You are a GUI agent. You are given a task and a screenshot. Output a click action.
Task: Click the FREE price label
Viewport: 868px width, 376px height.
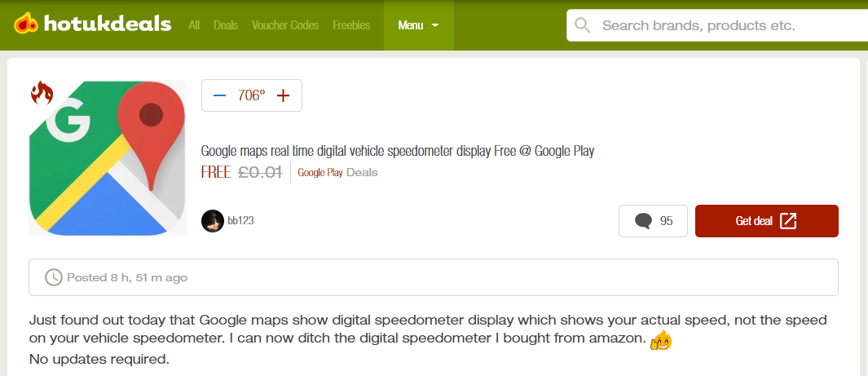coord(216,172)
